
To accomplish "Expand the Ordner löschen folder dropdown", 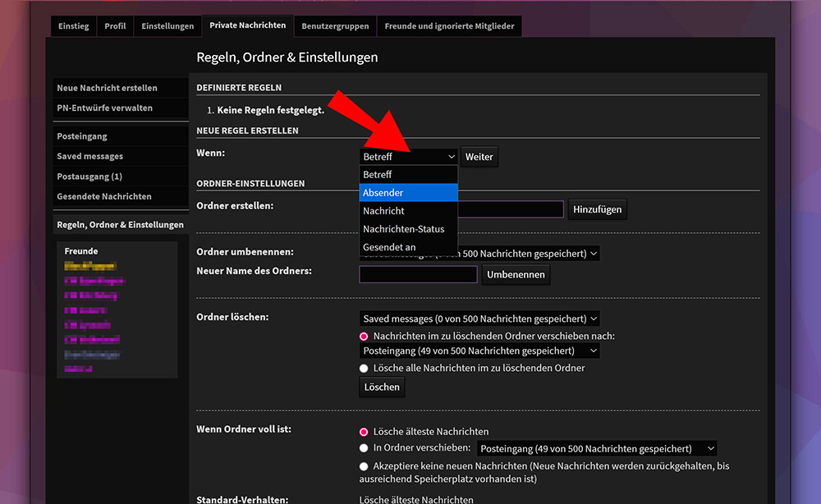I will [x=479, y=318].
